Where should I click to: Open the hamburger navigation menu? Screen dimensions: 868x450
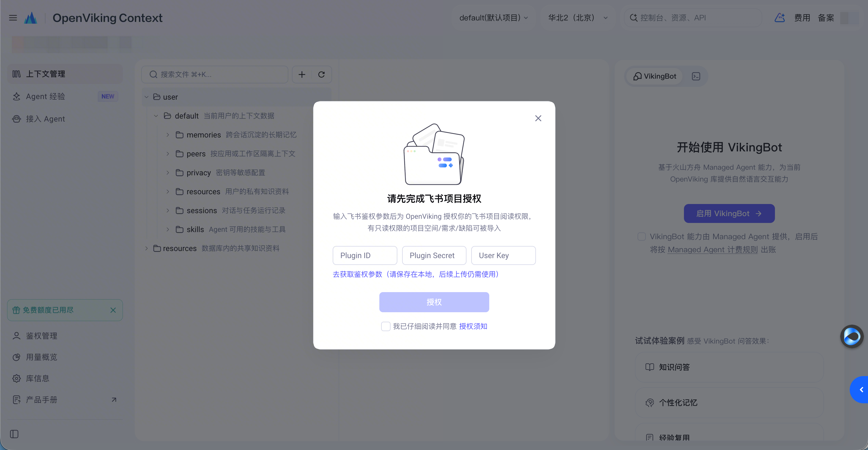click(13, 18)
